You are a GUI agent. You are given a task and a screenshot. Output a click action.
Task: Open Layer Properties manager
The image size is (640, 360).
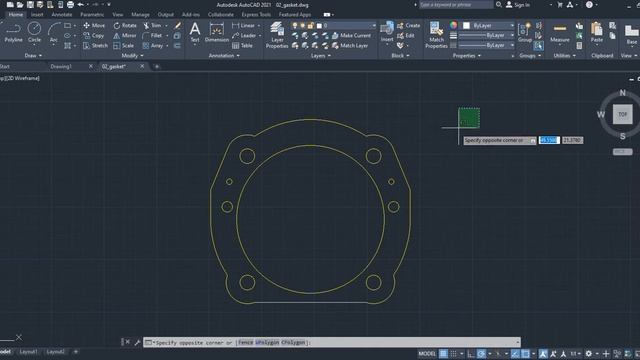(277, 35)
